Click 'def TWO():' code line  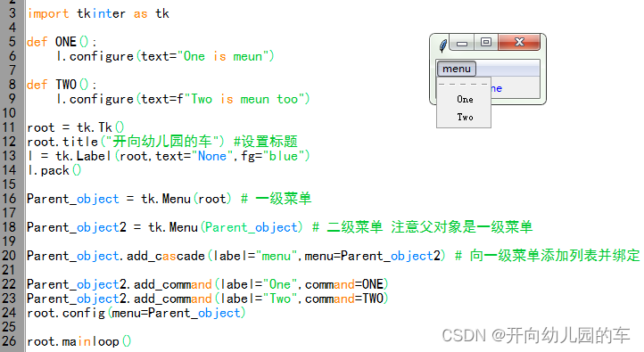[62, 85]
